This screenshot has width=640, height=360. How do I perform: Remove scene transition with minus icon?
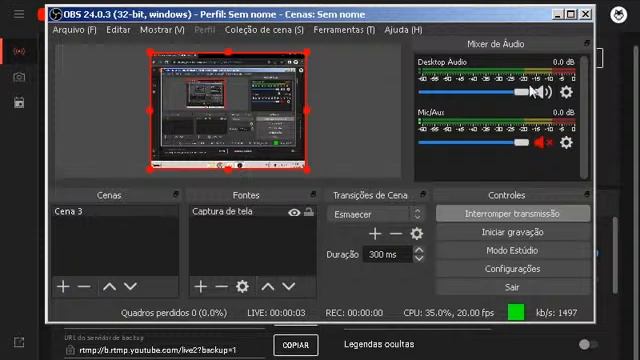[x=396, y=233]
